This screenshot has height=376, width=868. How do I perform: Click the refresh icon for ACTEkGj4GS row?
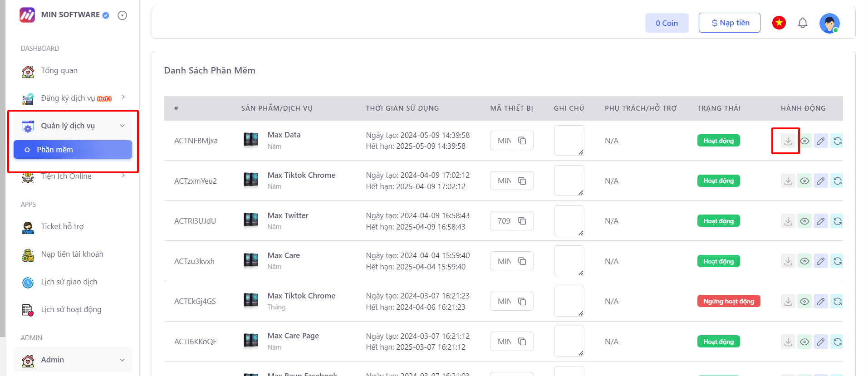point(837,301)
